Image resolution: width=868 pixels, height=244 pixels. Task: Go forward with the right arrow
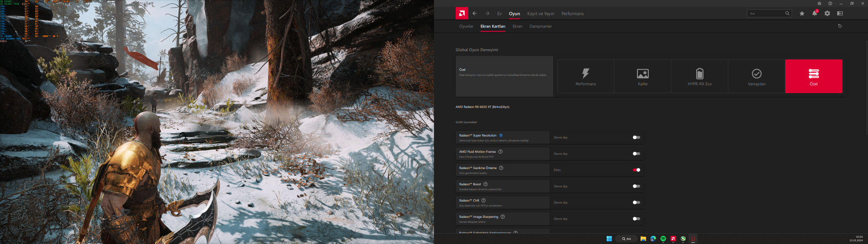click(x=487, y=14)
